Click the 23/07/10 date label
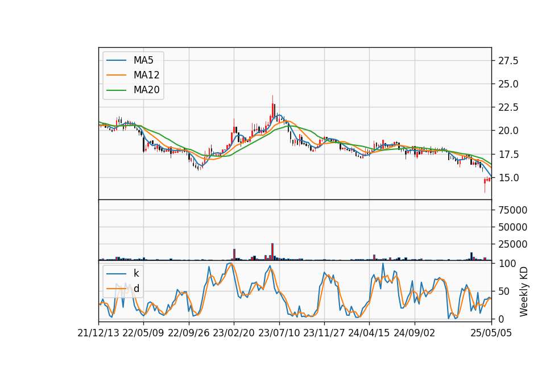This screenshot has height=392, width=546. click(x=279, y=333)
